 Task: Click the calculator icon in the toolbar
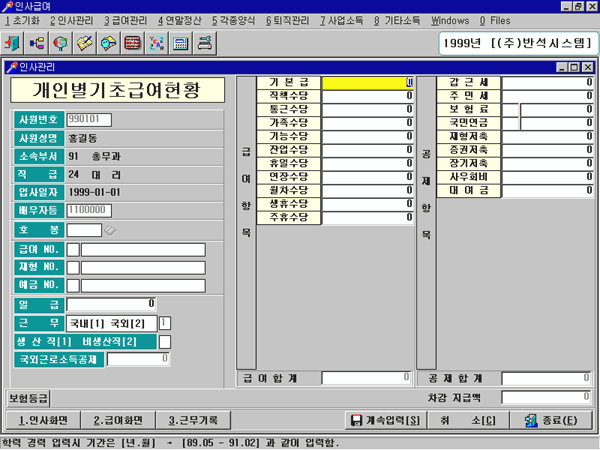181,44
